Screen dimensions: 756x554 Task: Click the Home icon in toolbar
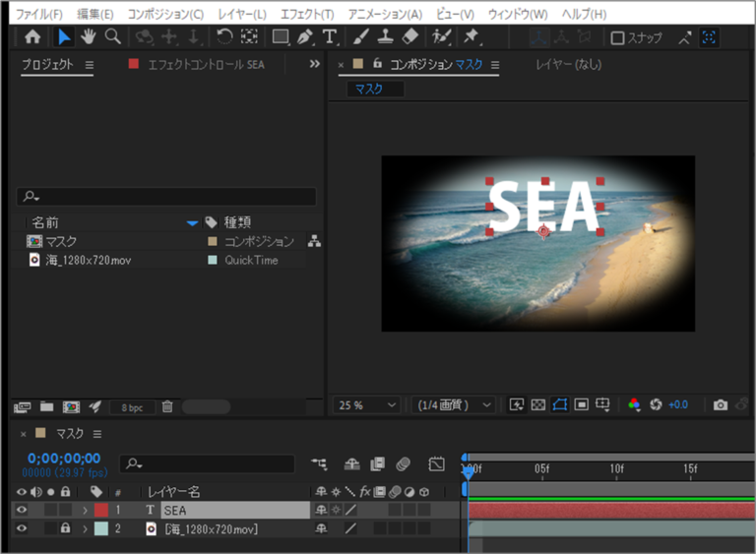[32, 36]
